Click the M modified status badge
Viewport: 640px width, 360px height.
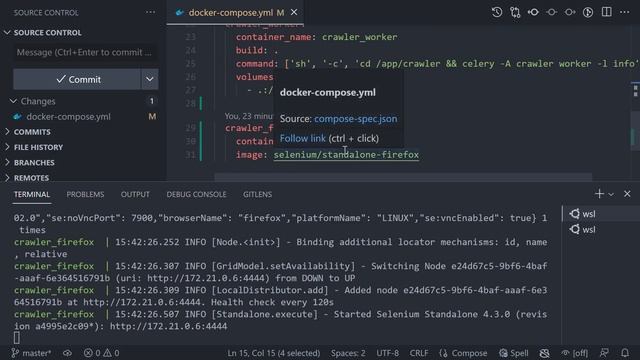(x=152, y=117)
